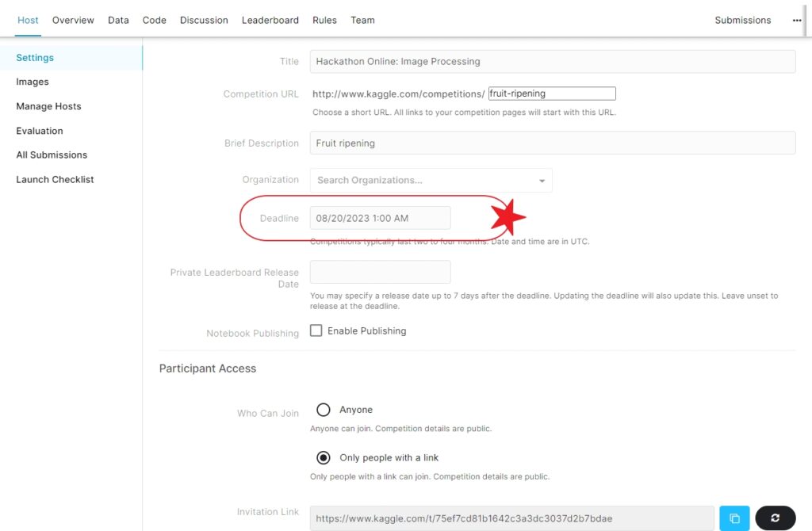This screenshot has width=812, height=531.
Task: Go to the Discussion tab
Action: click(204, 21)
